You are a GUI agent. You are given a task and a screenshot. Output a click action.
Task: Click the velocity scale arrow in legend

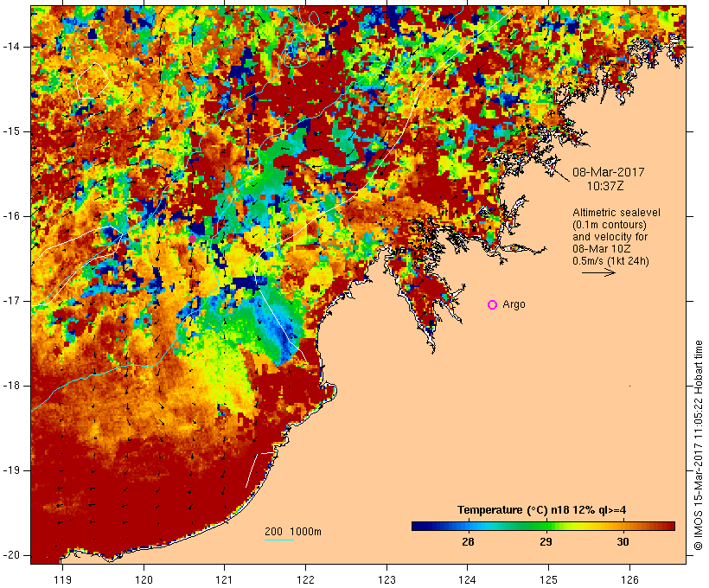(x=598, y=272)
